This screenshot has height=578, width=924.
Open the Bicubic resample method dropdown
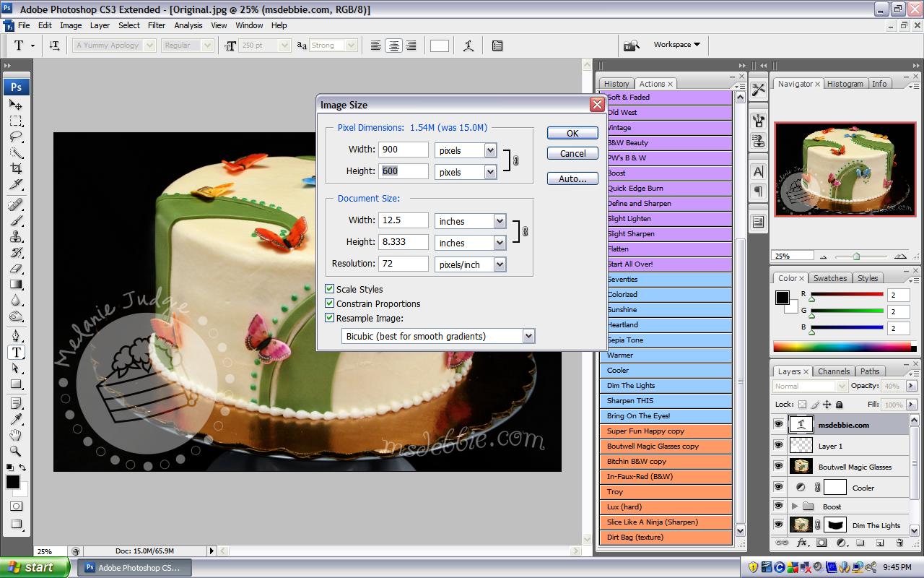click(x=528, y=336)
